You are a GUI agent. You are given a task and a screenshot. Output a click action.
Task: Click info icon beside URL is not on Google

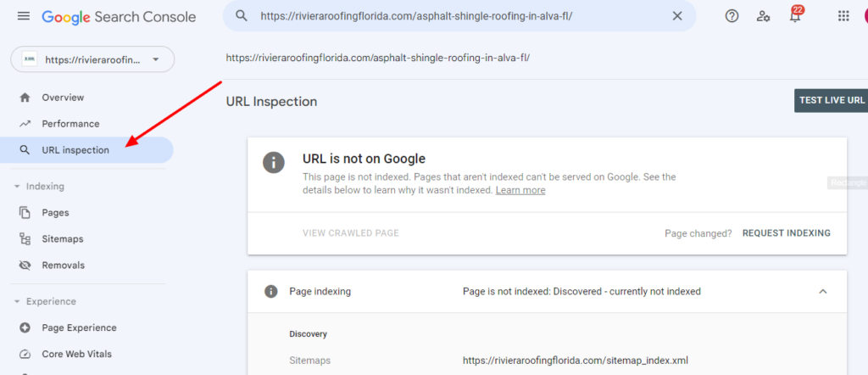274,162
